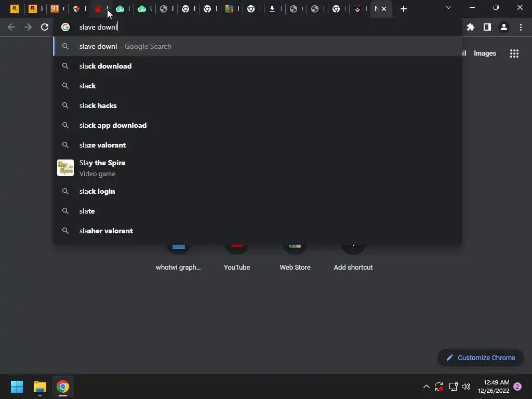
Task: Go forward to next page
Action: coord(28,27)
